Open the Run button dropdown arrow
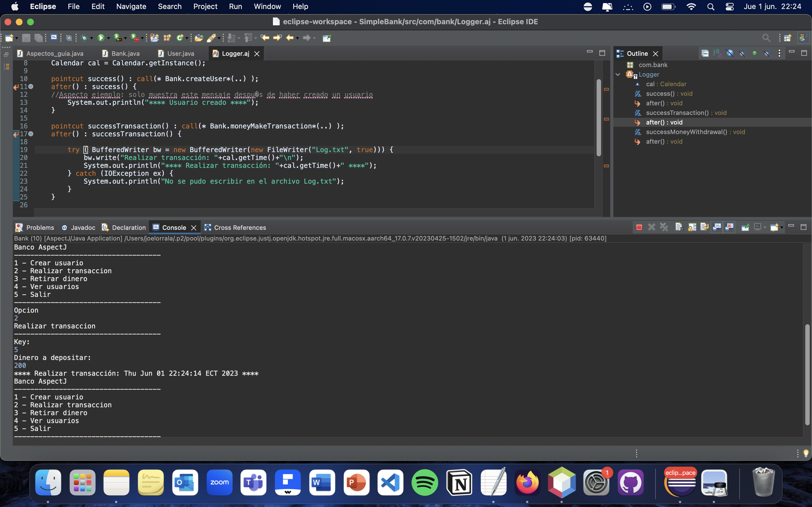 (108, 39)
